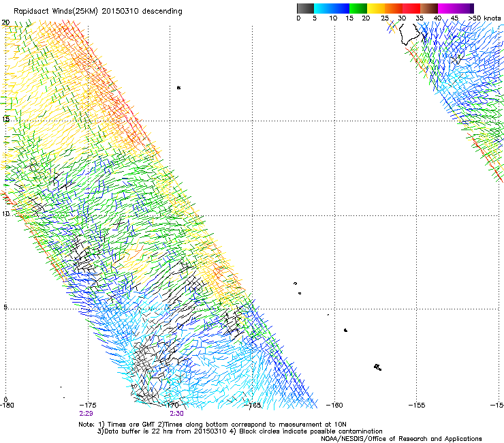This screenshot has width=504, height=443.
Task: Click the legend tick label '40'
Action: point(437,18)
